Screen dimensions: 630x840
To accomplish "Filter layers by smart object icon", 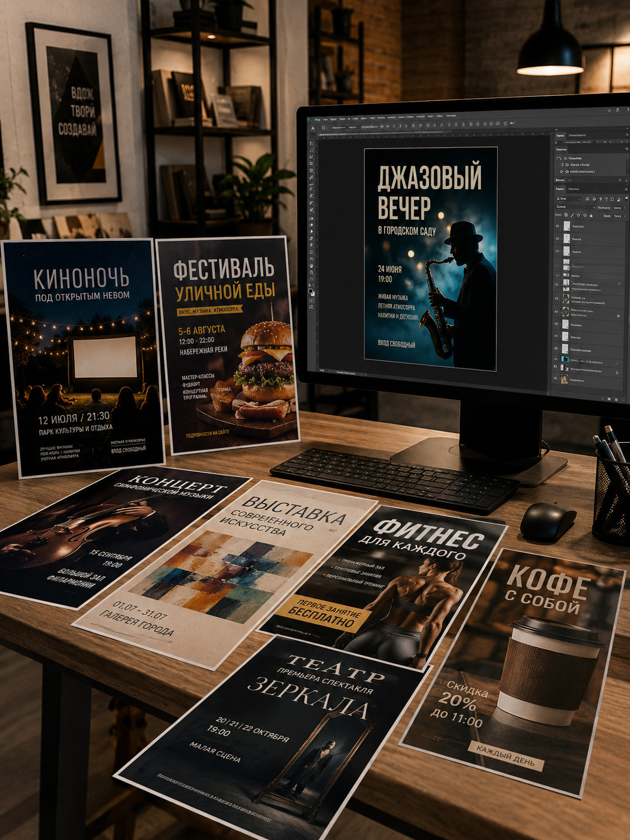I will pos(618,199).
